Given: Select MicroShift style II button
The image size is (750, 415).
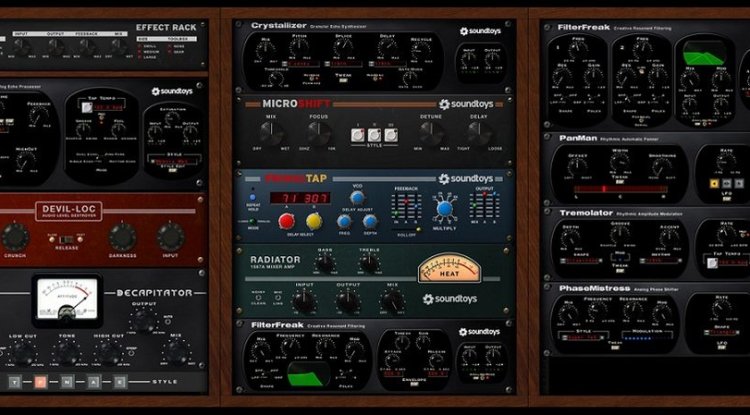Looking at the screenshot, I should pyautogui.click(x=374, y=135).
